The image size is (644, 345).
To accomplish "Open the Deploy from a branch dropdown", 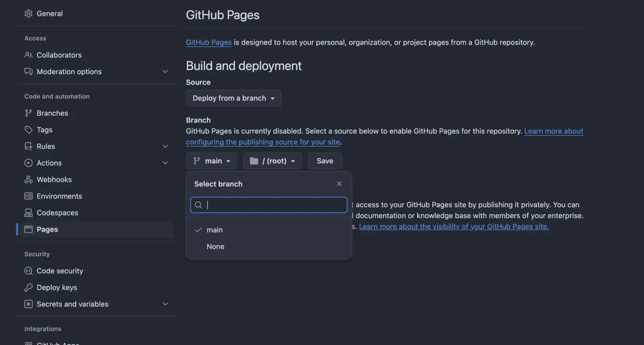I will tap(233, 98).
